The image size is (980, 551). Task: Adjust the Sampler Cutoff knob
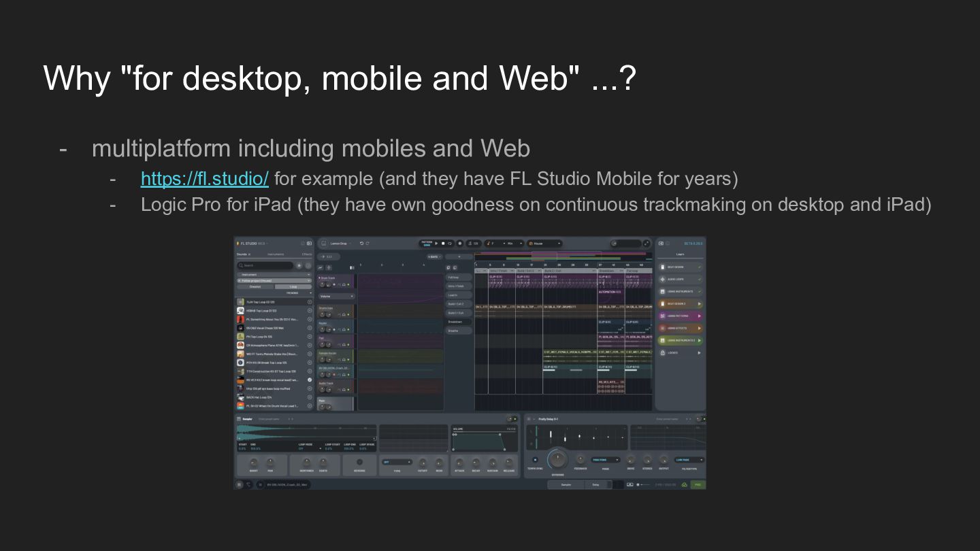coord(422,463)
